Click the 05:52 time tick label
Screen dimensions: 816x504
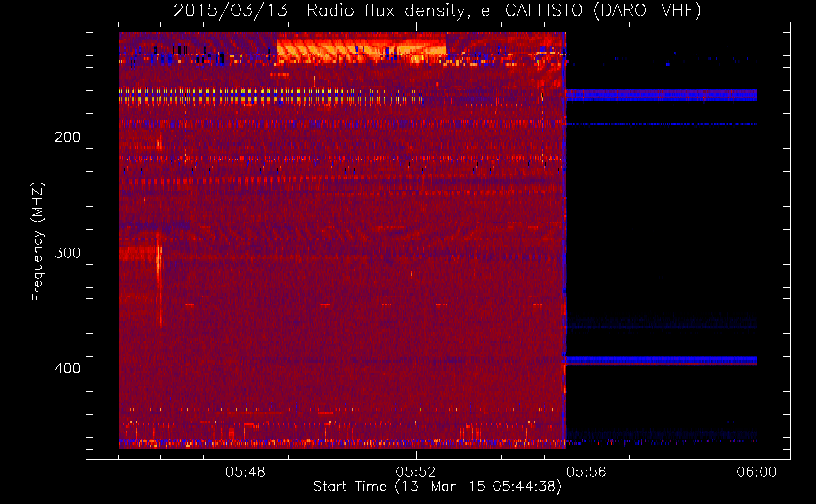tap(416, 472)
